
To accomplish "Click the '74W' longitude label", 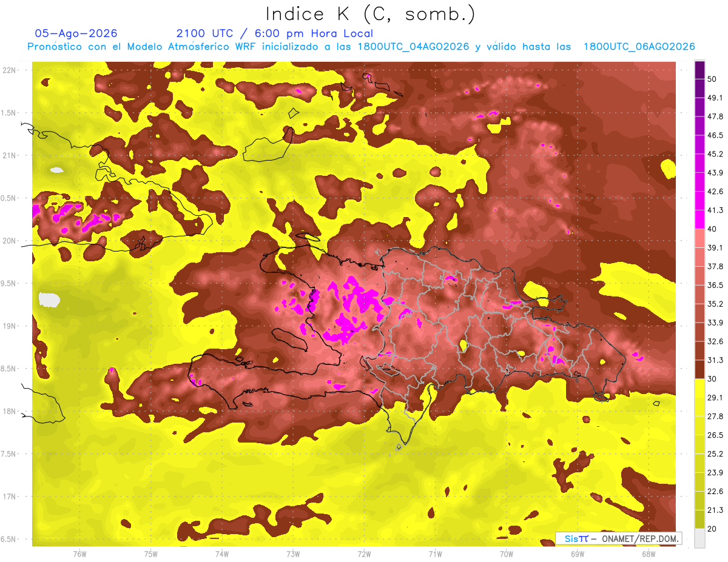I will click(221, 554).
